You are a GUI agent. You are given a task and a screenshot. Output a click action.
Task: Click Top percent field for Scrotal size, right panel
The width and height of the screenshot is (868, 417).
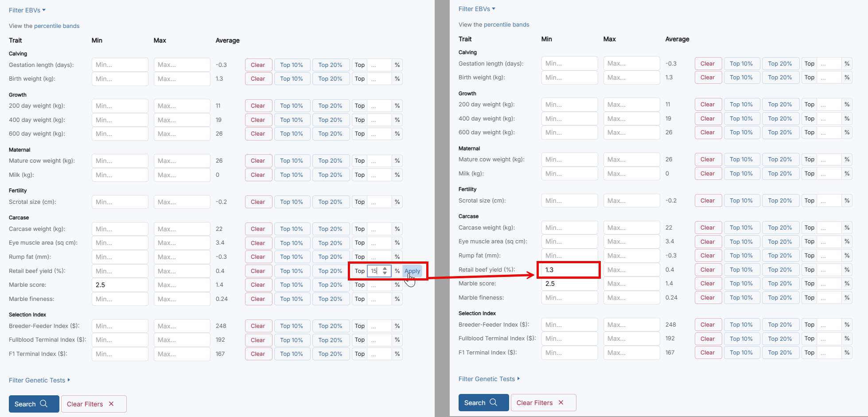pos(829,201)
